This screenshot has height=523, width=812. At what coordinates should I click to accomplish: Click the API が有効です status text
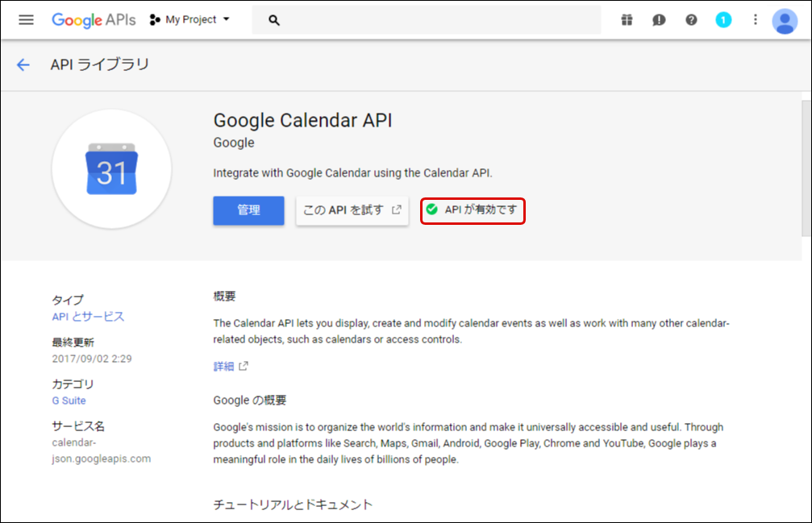coord(481,210)
